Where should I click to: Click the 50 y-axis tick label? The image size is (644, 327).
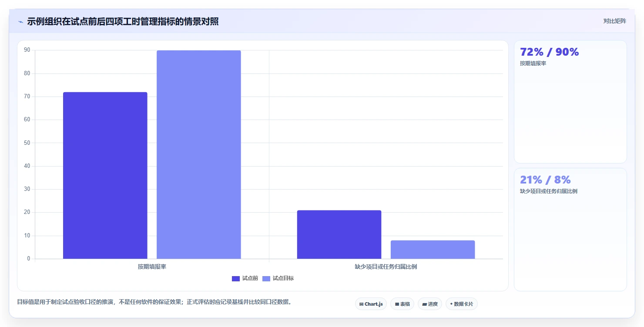(x=27, y=143)
